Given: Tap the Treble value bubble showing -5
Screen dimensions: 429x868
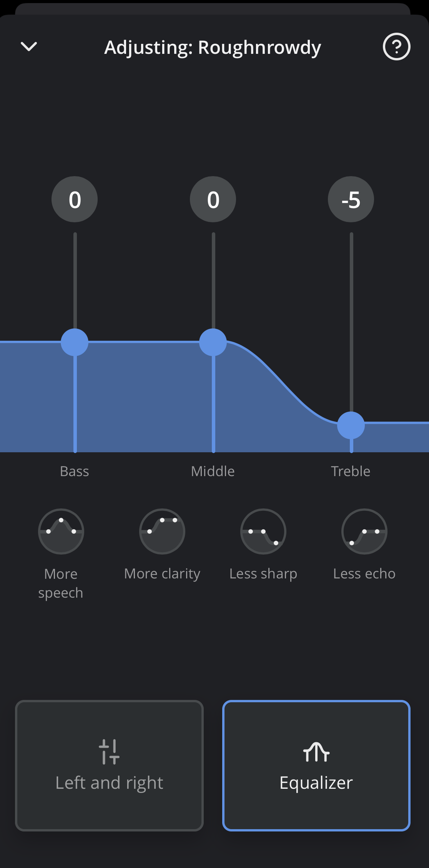Looking at the screenshot, I should (351, 199).
